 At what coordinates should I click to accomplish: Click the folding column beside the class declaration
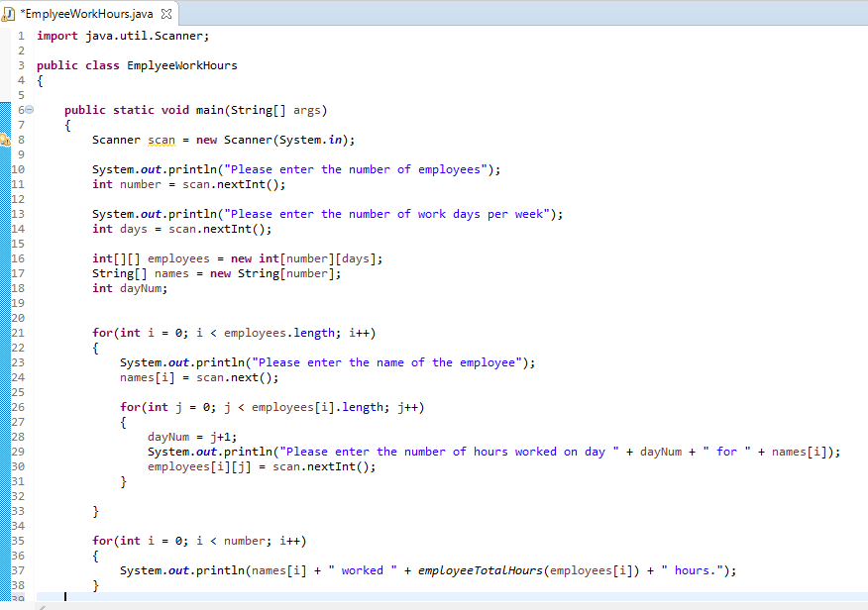(x=28, y=64)
